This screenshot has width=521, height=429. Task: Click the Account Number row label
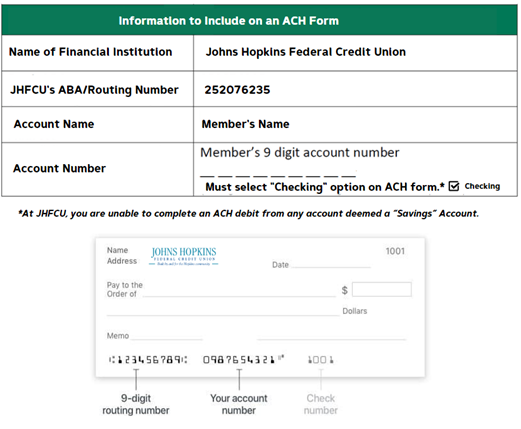click(59, 168)
